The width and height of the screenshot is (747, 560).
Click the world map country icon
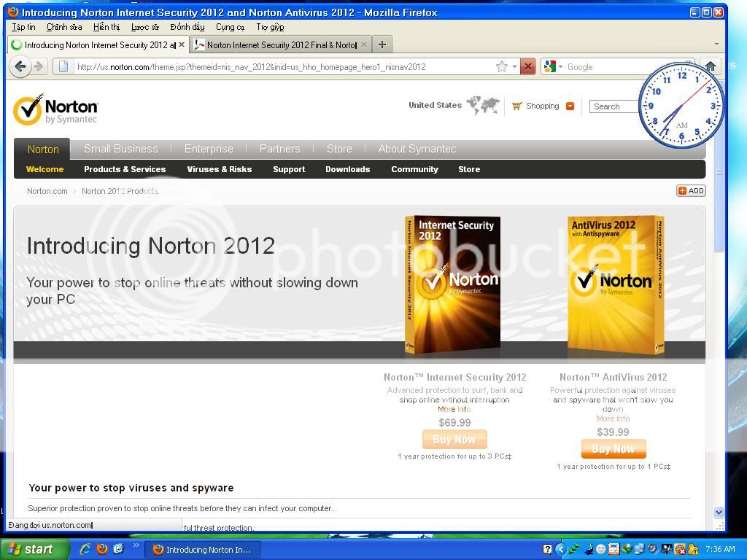point(483,105)
